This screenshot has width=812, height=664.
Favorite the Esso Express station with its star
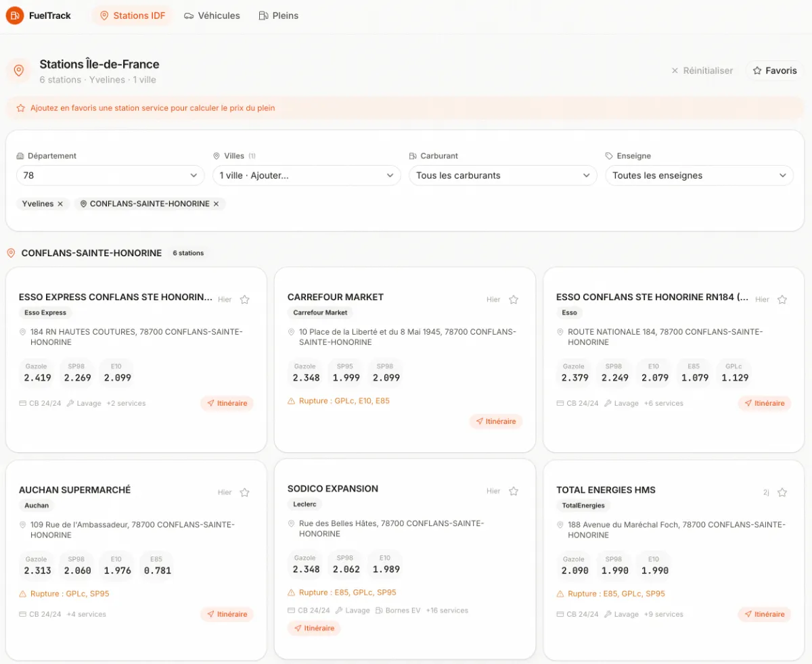pos(244,299)
